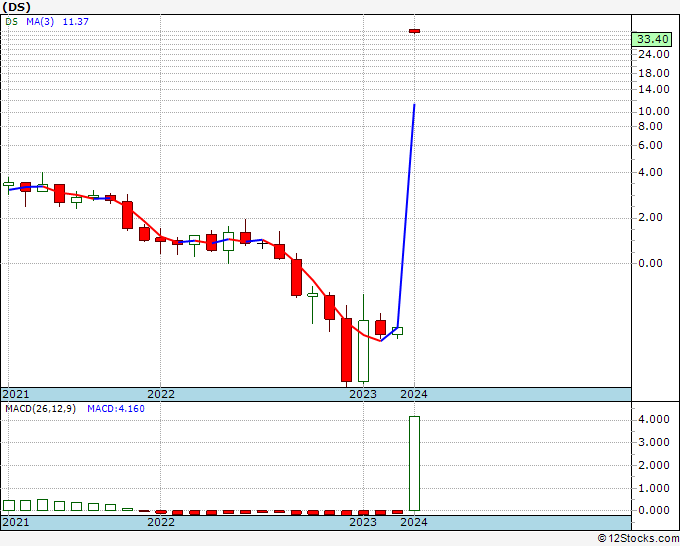The height and width of the screenshot is (546, 680).
Task: Click the 8.00 price axis label
Action: (x=651, y=126)
